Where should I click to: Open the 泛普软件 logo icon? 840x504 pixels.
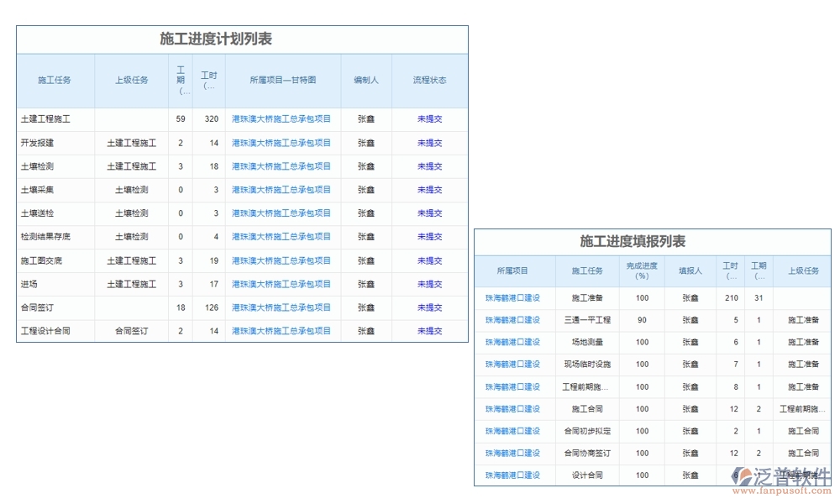(743, 476)
